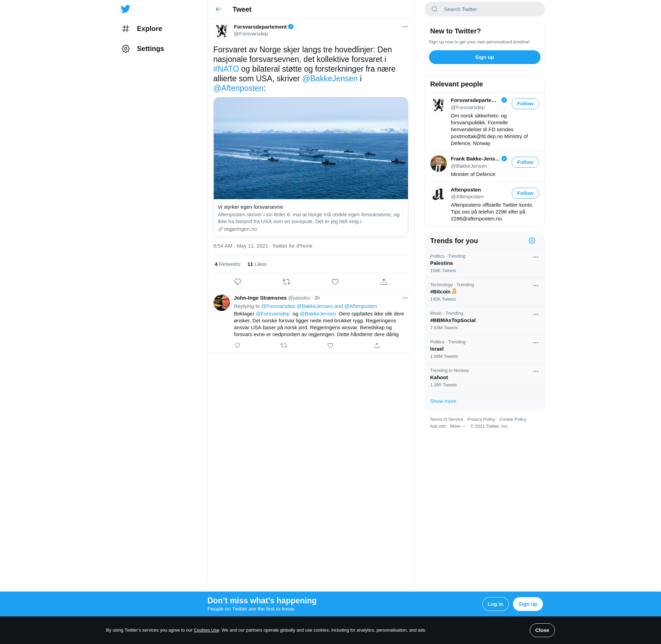Follow Frank Bakke-Jensen
661x644 pixels.
[525, 162]
